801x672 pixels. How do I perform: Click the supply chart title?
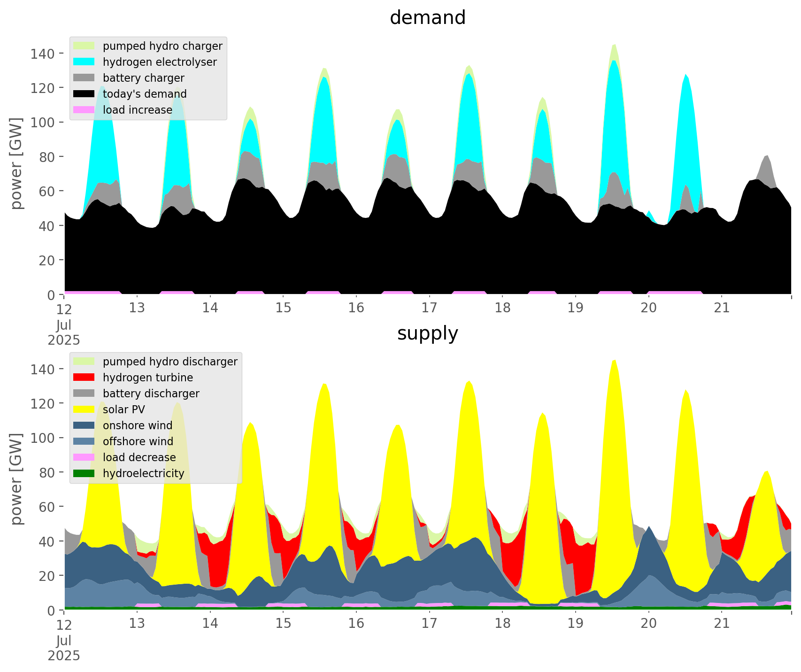tap(427, 333)
